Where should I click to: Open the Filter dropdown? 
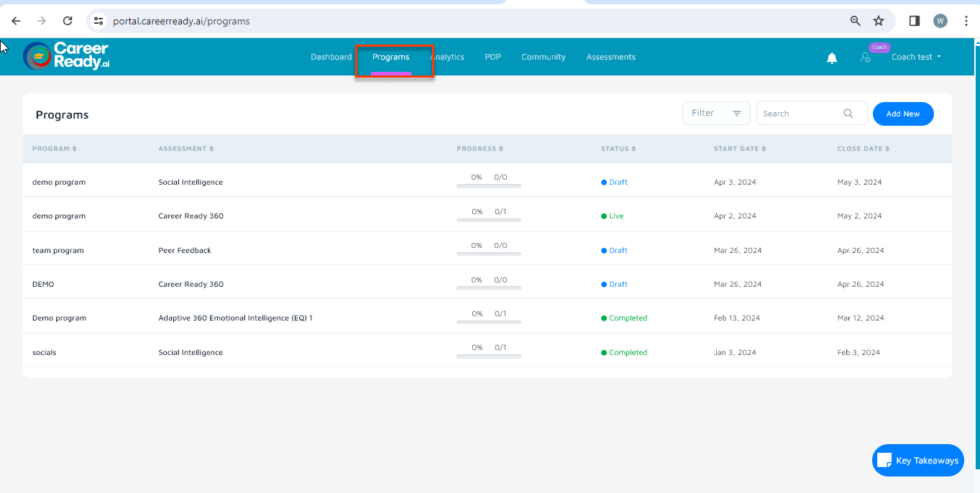716,114
